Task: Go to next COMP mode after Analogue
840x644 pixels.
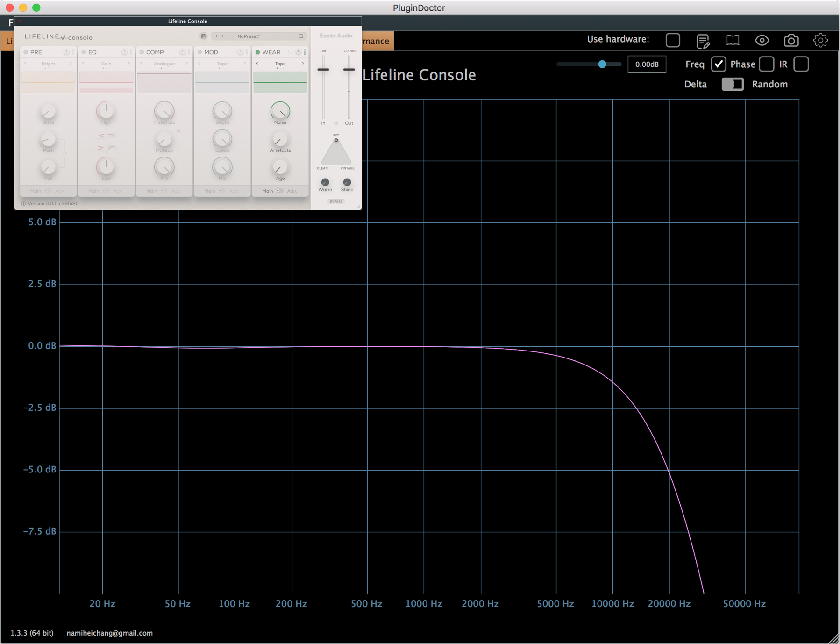Action: [x=187, y=64]
